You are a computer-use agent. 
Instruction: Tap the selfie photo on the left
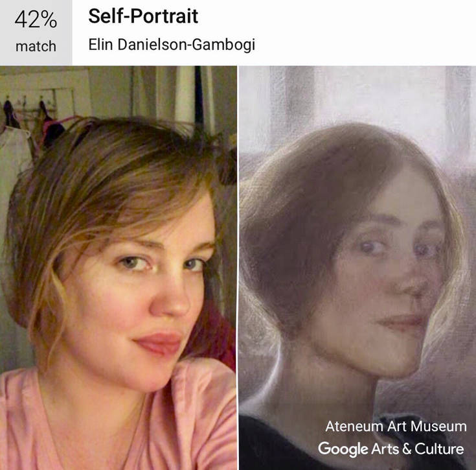118,268
